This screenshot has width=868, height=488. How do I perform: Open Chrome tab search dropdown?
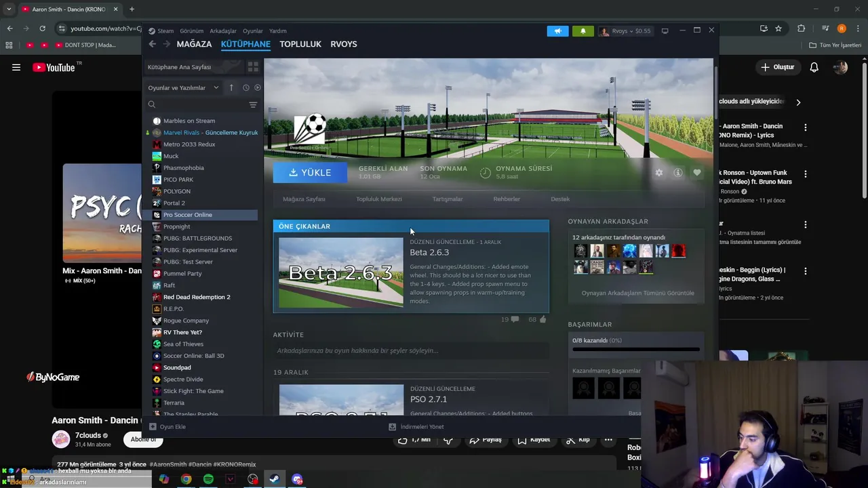coord(9,9)
